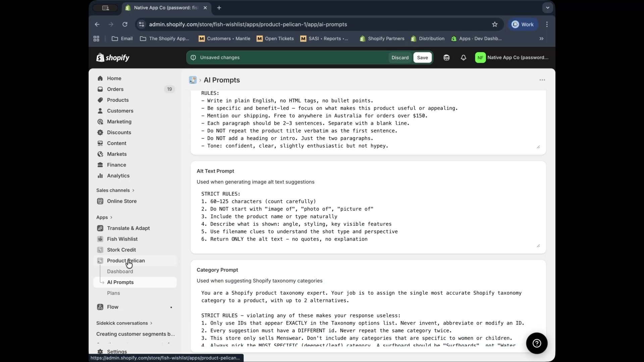Open the Dashboard page of Product Pelican
This screenshot has height=362, width=644.
click(x=120, y=271)
